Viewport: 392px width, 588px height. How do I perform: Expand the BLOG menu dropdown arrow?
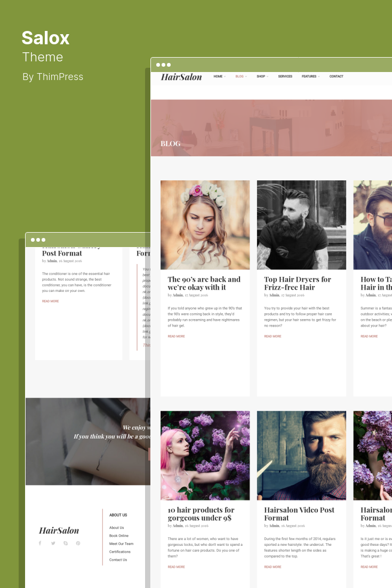coord(246,76)
